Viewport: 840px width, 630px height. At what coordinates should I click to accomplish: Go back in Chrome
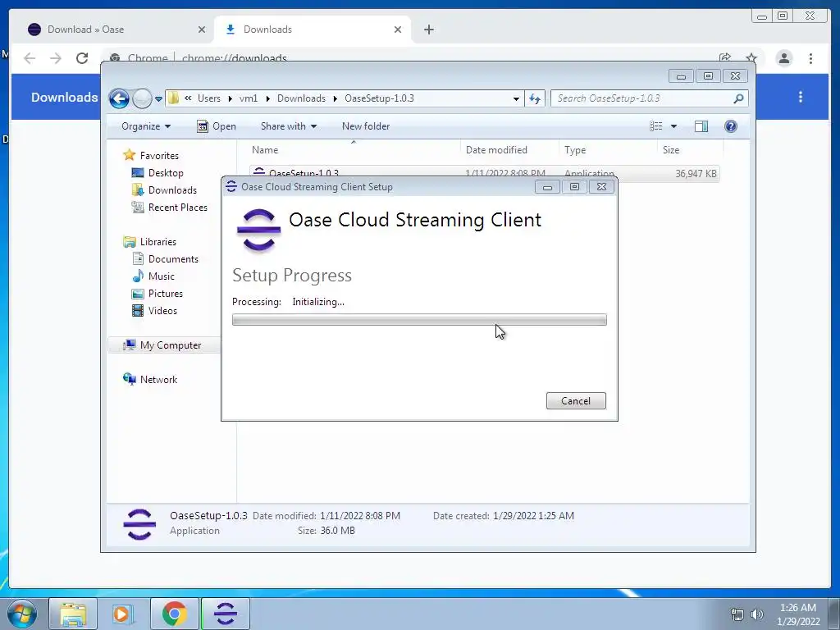tap(30, 58)
